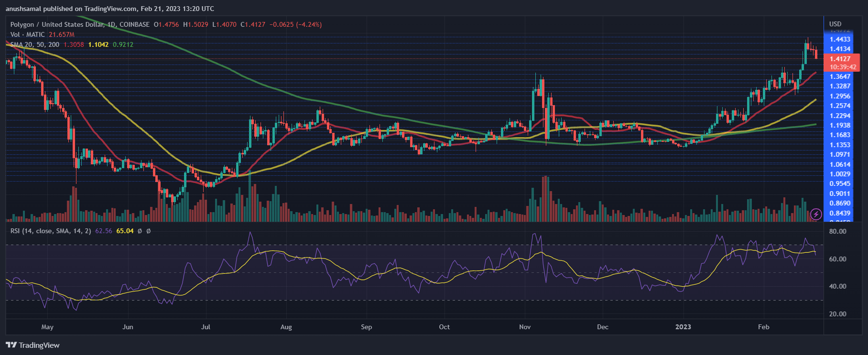Screen dimensions: 868x355
Task: Click the Oct label on the time axis
Action: (x=444, y=327)
